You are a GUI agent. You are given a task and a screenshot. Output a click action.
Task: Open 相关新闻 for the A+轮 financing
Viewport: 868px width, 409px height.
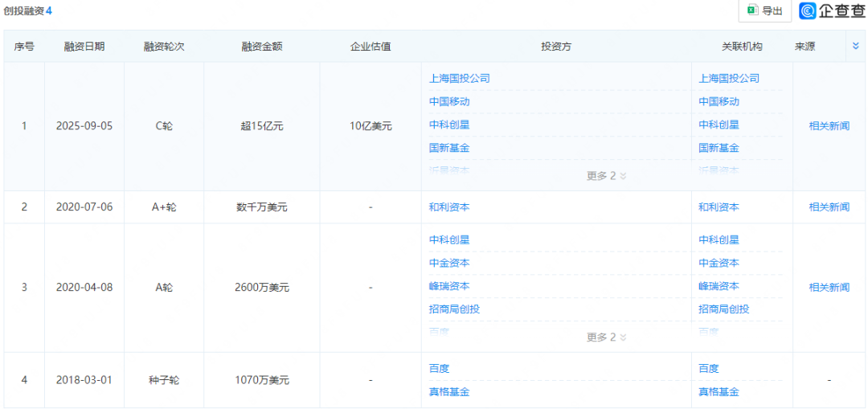pos(829,207)
